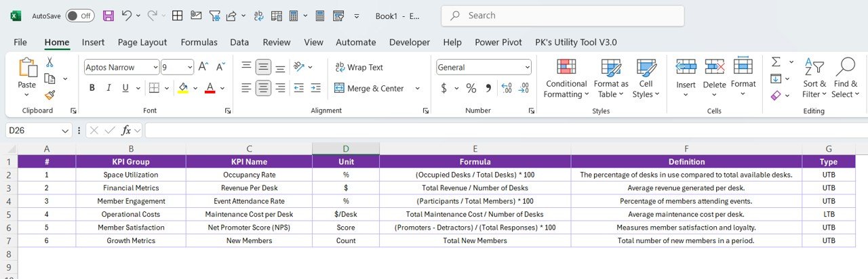Click the Save icon in title bar

pyautogui.click(x=108, y=16)
